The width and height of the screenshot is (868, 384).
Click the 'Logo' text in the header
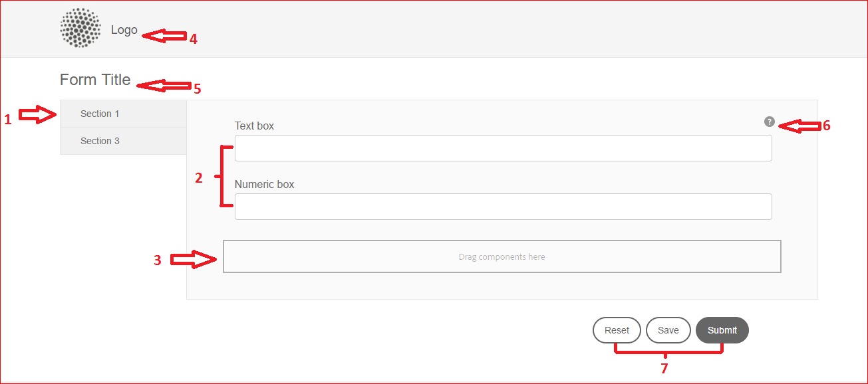tap(124, 30)
